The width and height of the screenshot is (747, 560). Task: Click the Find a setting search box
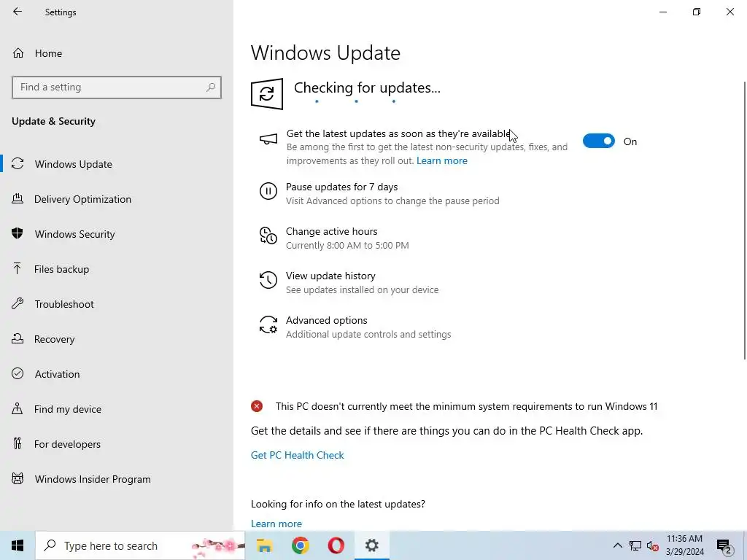(117, 87)
